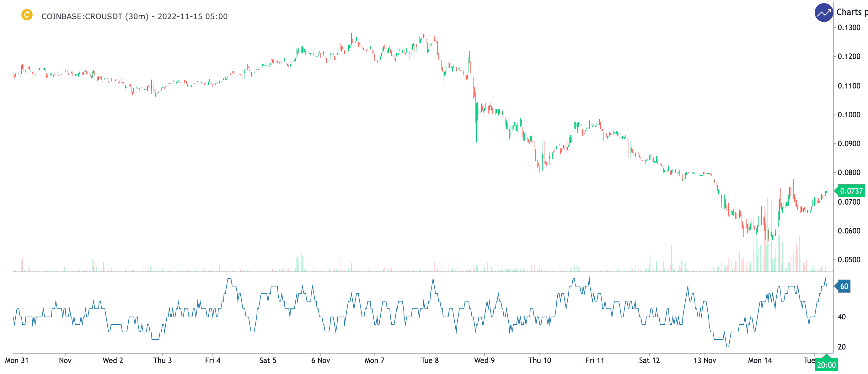868x374 pixels.
Task: Click the Mon 31 date label
Action: (17, 361)
